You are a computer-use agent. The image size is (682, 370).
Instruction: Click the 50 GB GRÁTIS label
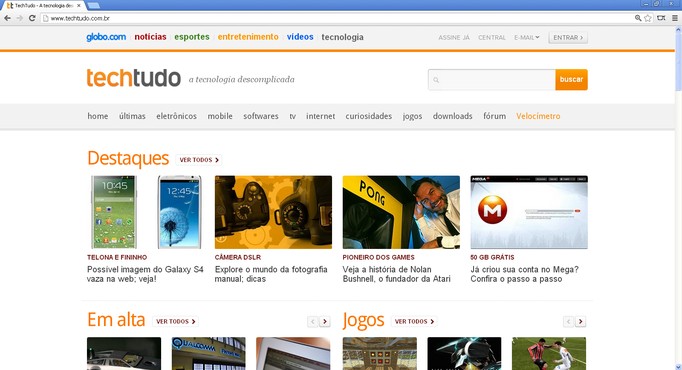coord(492,257)
